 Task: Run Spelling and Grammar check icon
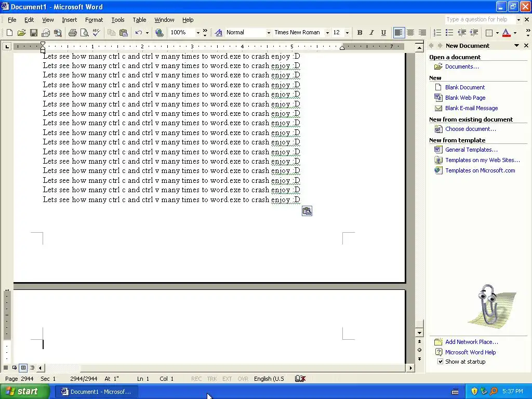[x=96, y=33]
